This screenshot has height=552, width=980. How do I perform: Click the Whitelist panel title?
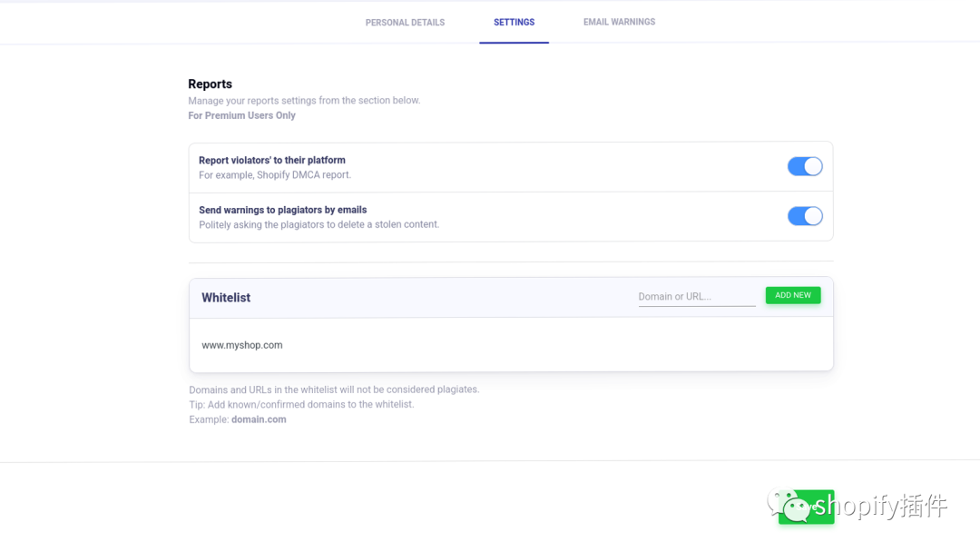pyautogui.click(x=226, y=298)
